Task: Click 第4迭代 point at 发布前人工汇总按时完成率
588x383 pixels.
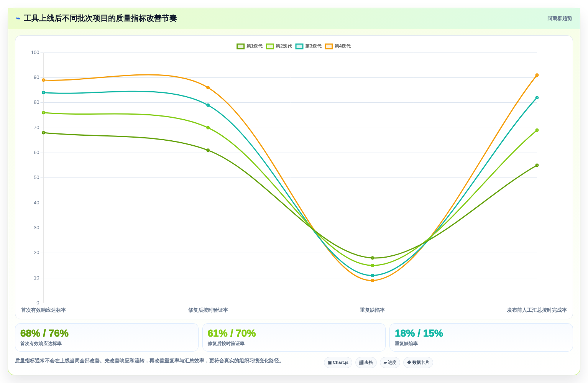Action: [537, 75]
